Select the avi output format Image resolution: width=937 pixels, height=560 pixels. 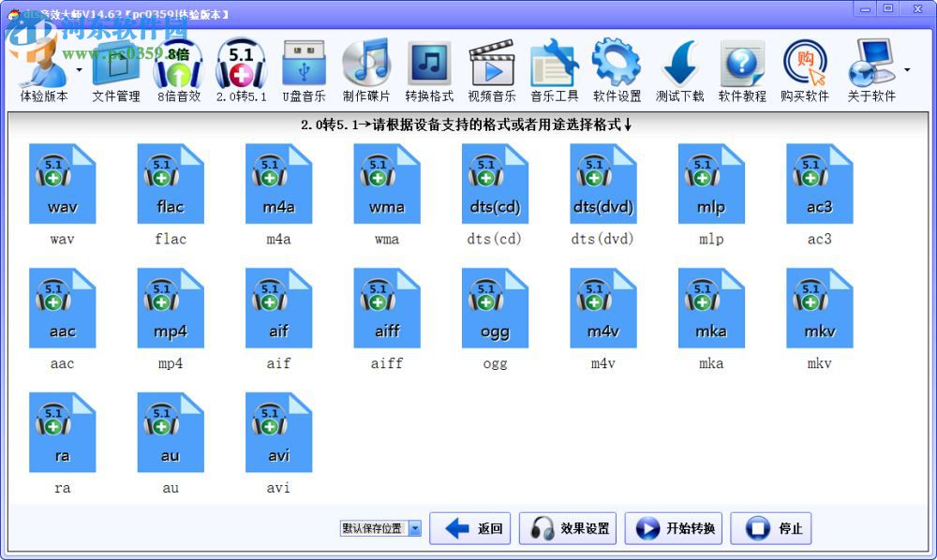[x=278, y=433]
